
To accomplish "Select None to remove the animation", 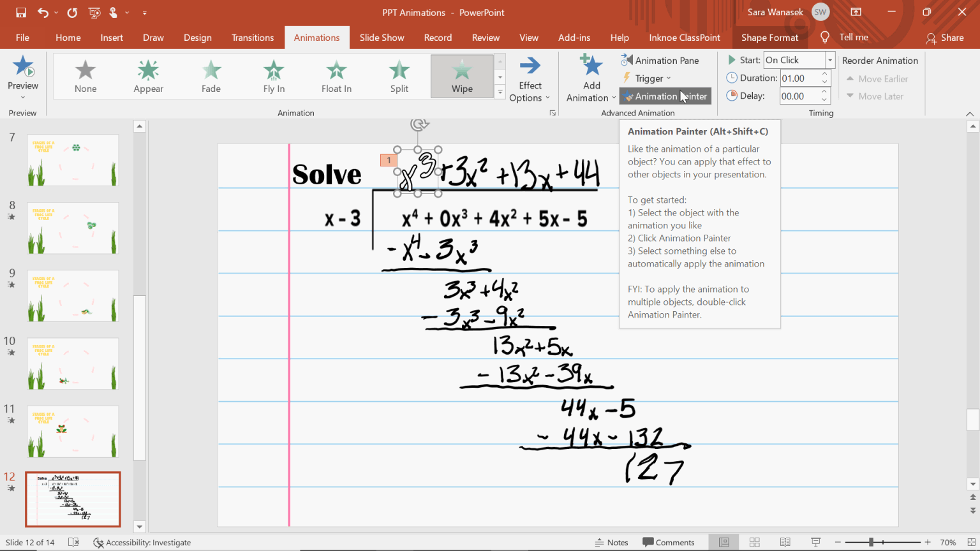I will [85, 76].
